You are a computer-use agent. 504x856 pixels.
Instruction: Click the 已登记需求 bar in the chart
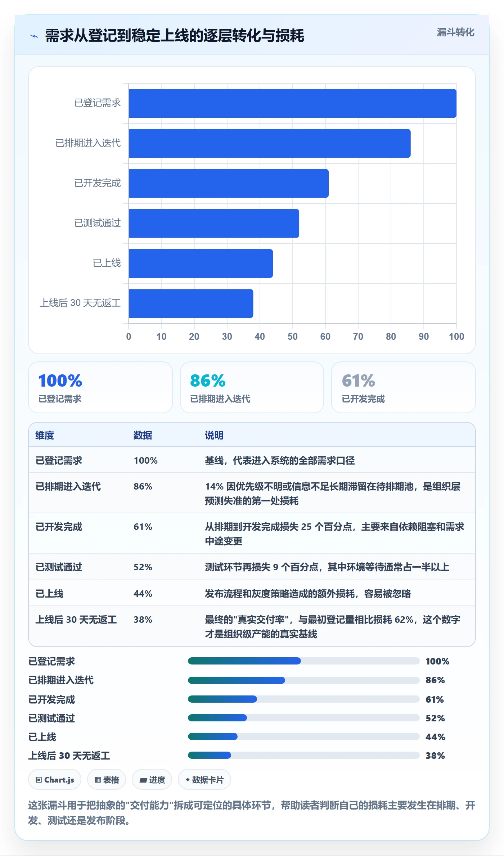click(x=293, y=103)
